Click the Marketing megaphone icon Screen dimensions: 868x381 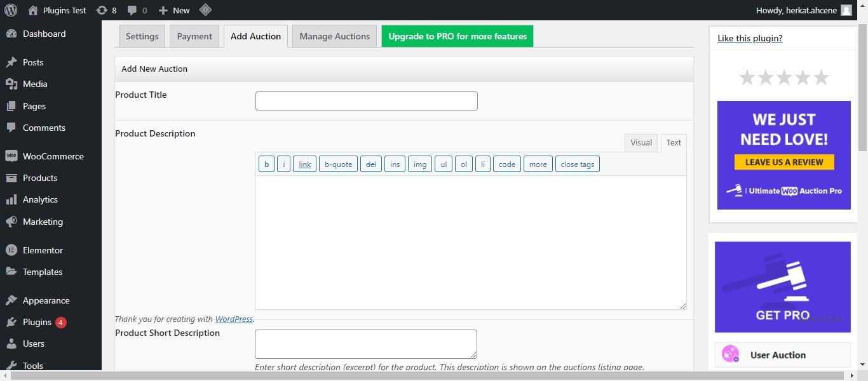click(x=11, y=222)
